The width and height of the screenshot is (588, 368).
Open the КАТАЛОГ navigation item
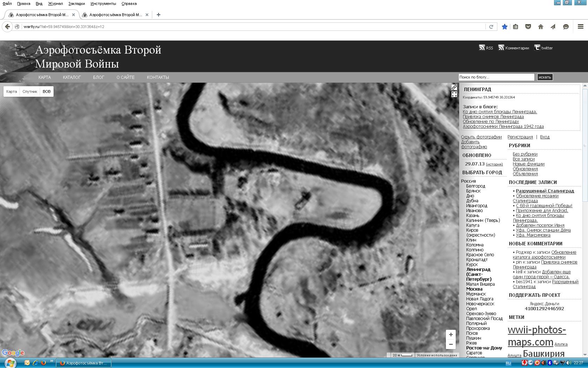coord(72,77)
